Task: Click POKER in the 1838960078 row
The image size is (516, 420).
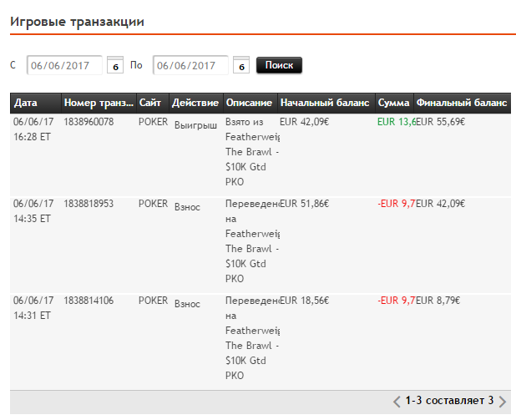Action: (153, 122)
